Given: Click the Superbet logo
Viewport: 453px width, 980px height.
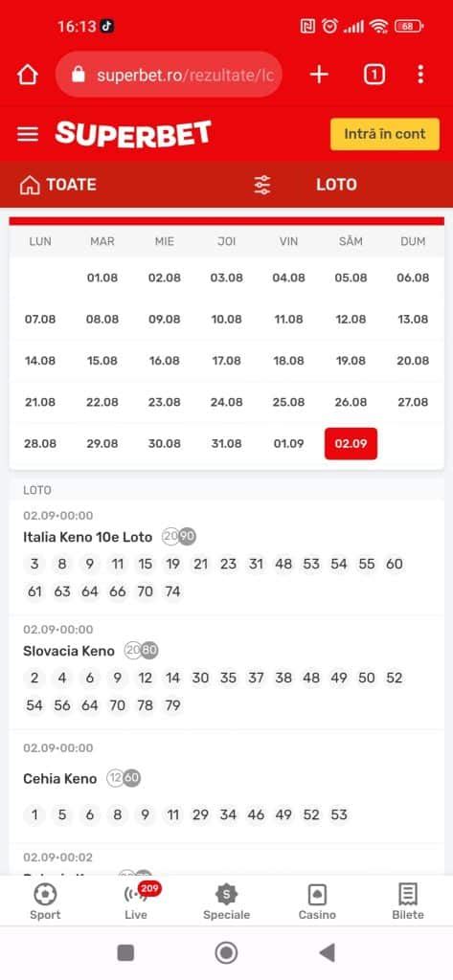Looking at the screenshot, I should (133, 134).
